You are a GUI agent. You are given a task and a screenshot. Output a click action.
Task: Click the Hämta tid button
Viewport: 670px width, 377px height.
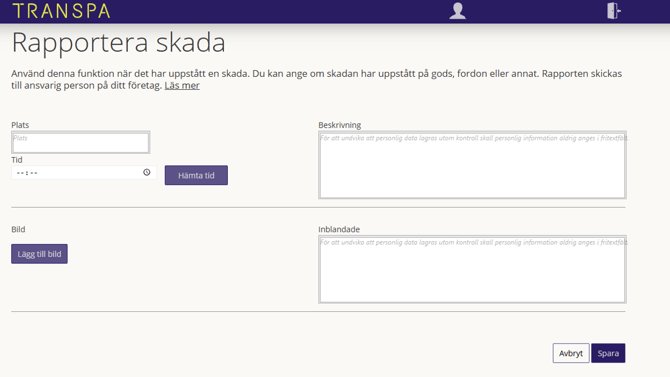click(x=196, y=175)
